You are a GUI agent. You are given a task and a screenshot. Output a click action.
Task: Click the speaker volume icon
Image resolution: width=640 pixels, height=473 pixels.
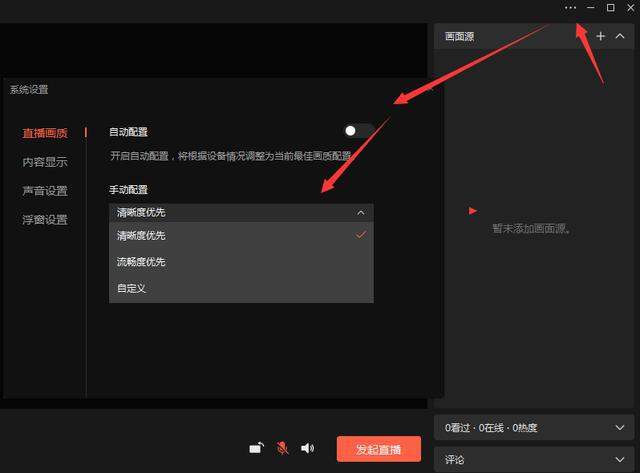[307, 448]
